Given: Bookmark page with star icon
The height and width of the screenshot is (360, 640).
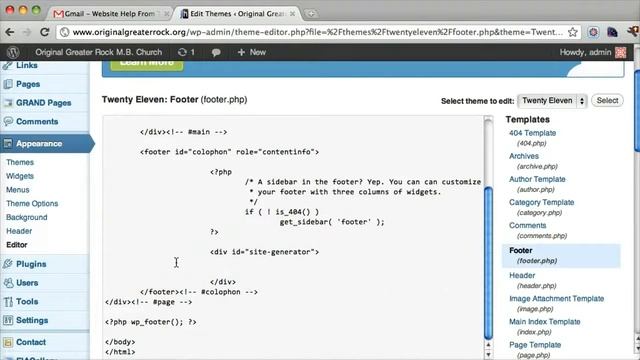Looking at the screenshot, I should pyautogui.click(x=573, y=32).
